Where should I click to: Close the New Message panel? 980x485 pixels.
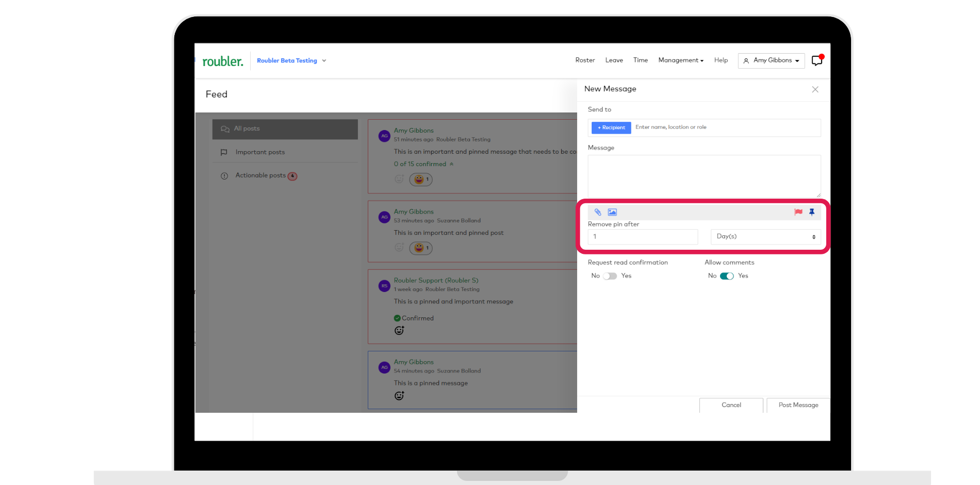coord(815,89)
